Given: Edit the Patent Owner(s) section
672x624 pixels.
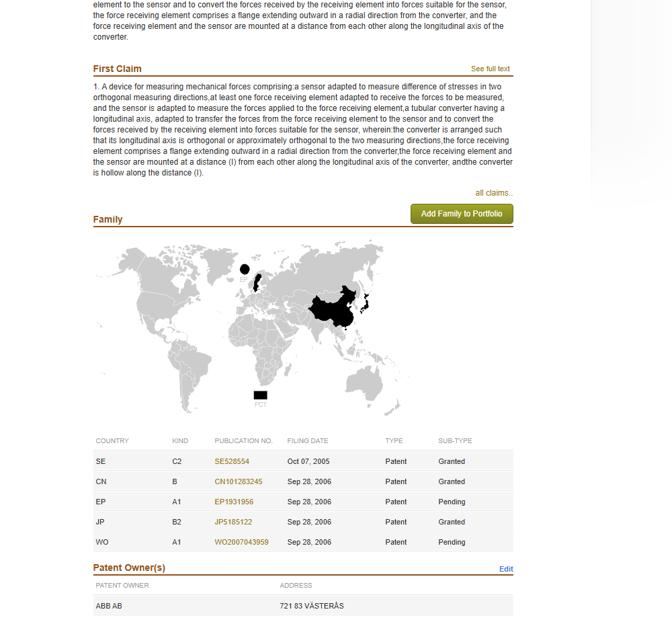Looking at the screenshot, I should pos(506,569).
